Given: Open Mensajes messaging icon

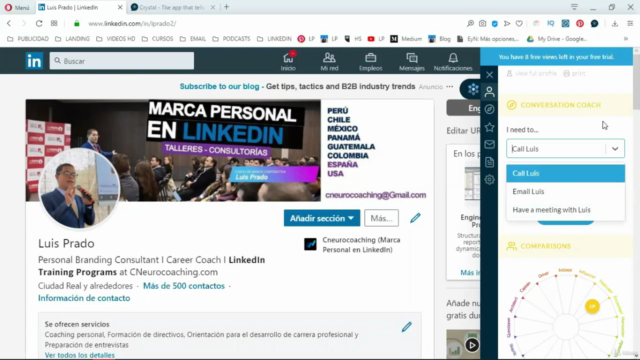Looking at the screenshot, I should [x=411, y=61].
